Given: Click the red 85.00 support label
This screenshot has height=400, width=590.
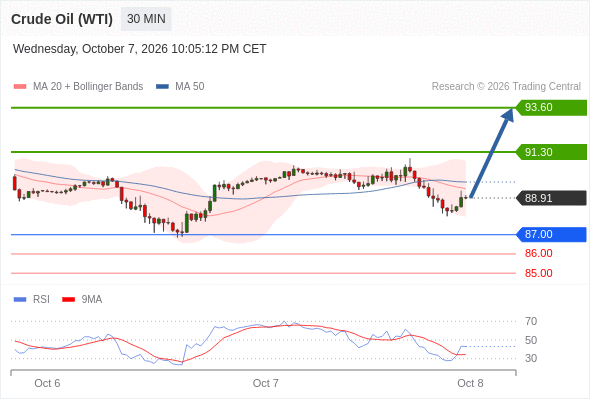Looking at the screenshot, I should point(538,273).
